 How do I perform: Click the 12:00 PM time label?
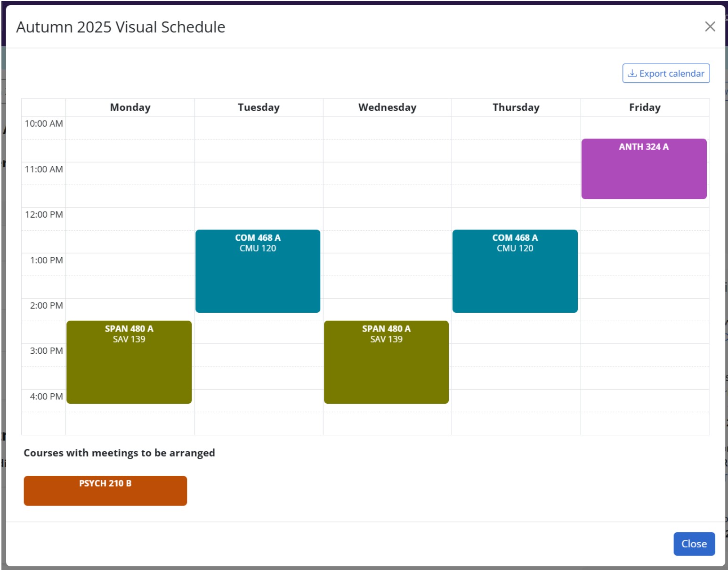coord(43,214)
